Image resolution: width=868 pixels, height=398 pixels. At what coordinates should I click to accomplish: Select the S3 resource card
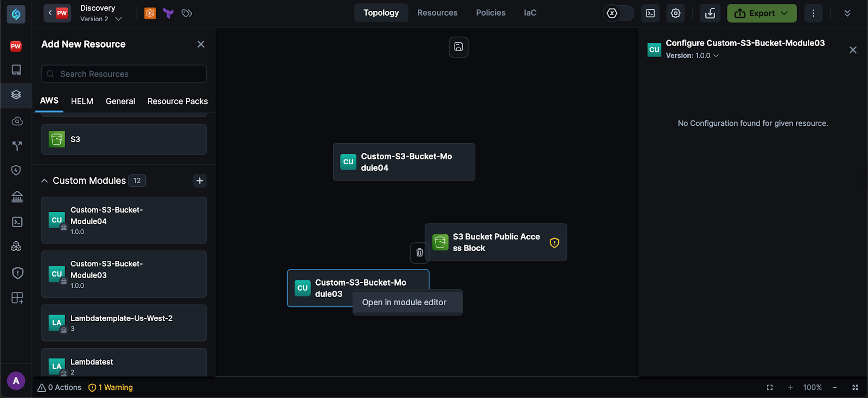pyautogui.click(x=124, y=139)
